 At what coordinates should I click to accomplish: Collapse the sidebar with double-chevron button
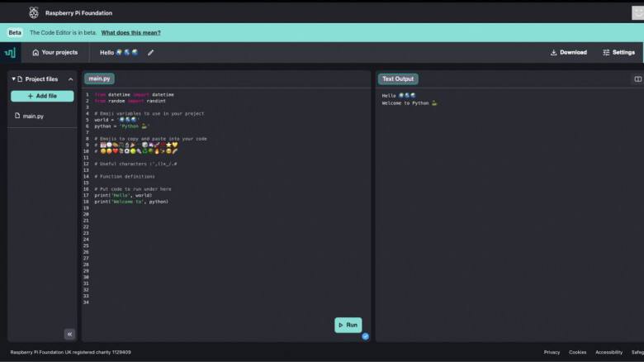(69, 334)
